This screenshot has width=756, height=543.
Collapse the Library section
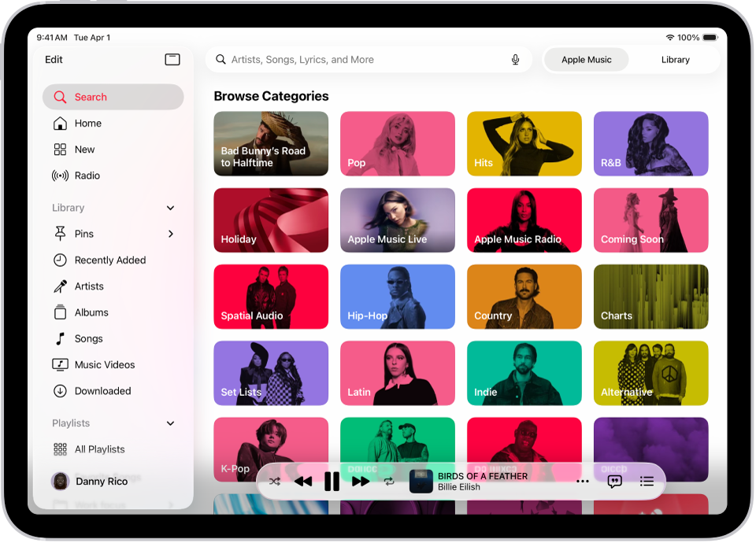(170, 208)
